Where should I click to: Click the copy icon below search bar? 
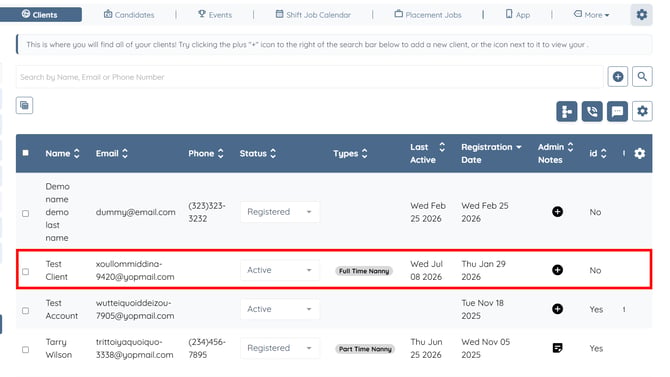point(24,105)
